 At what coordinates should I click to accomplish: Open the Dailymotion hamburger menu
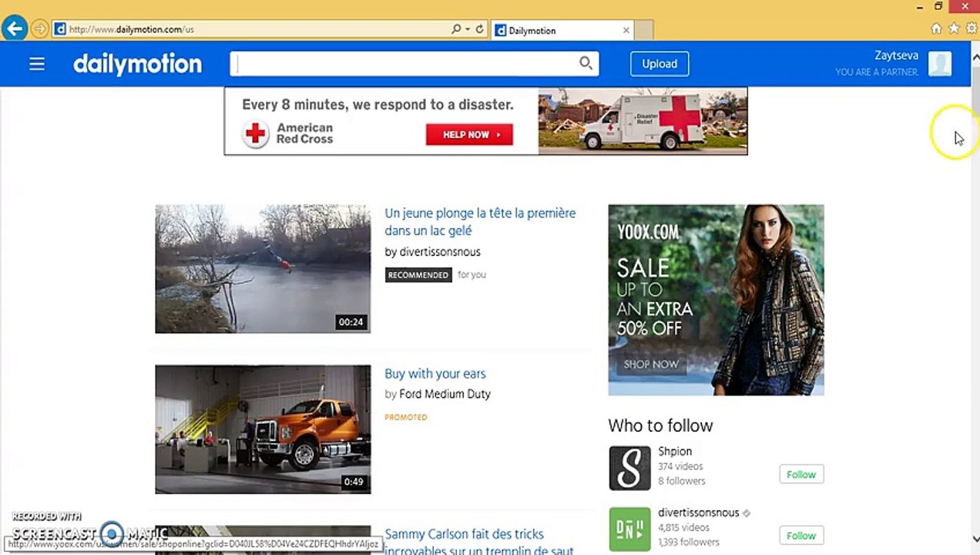[x=37, y=64]
